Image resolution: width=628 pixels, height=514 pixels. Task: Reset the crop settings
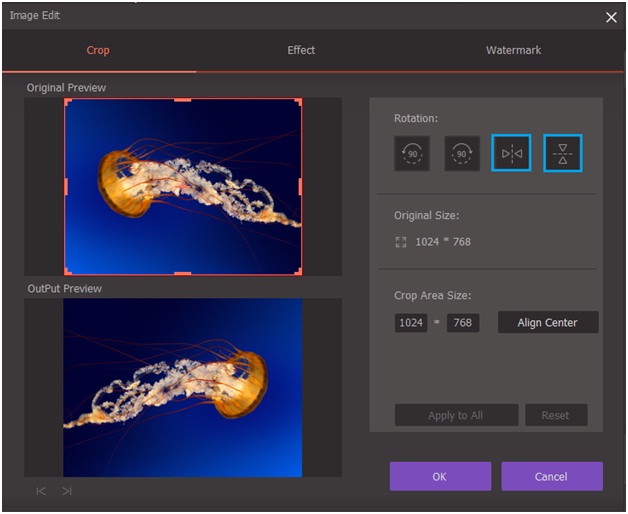(x=556, y=415)
